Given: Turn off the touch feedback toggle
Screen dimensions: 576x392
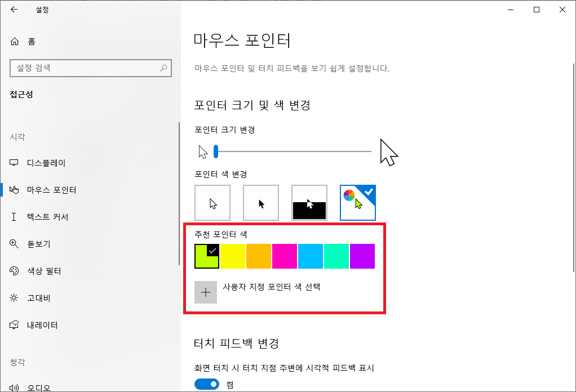Looking at the screenshot, I should (207, 384).
